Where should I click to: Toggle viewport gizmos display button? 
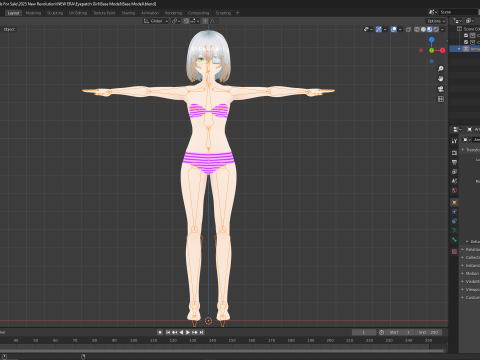[x=379, y=29]
